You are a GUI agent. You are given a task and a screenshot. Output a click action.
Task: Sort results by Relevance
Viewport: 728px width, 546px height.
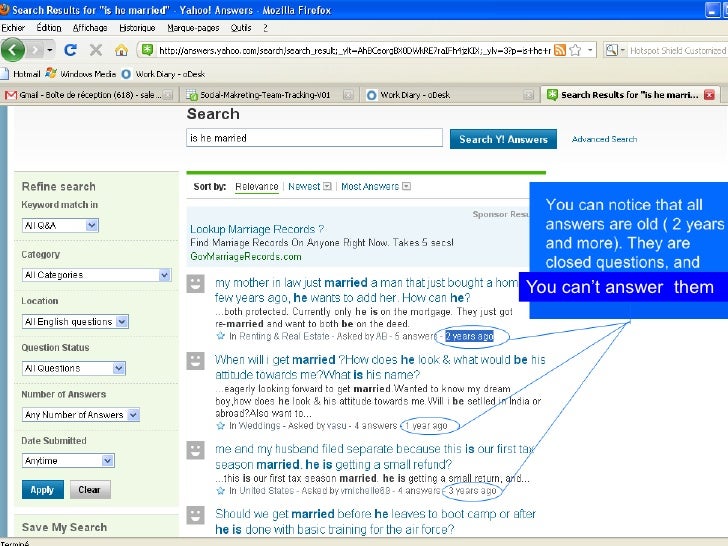[257, 186]
